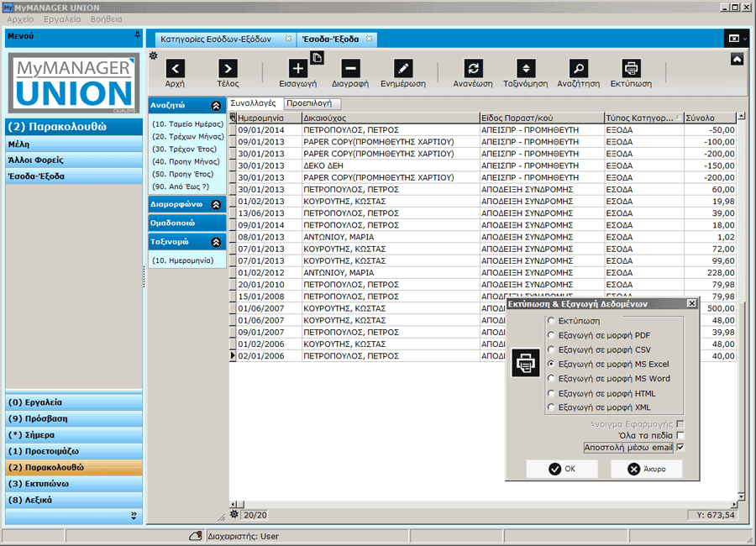Screen dimensions: 756x546
Task: Jump to last record with Τέλος arrow
Action: click(228, 69)
